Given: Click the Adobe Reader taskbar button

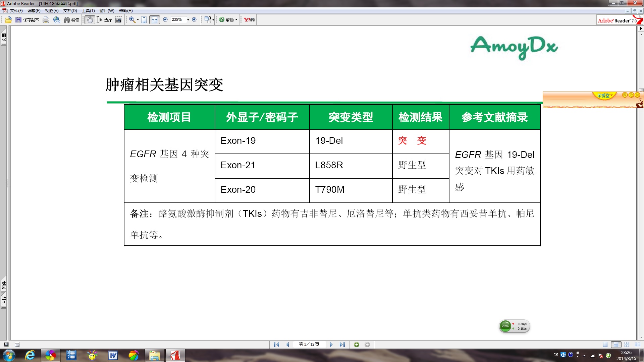Looking at the screenshot, I should point(175,355).
